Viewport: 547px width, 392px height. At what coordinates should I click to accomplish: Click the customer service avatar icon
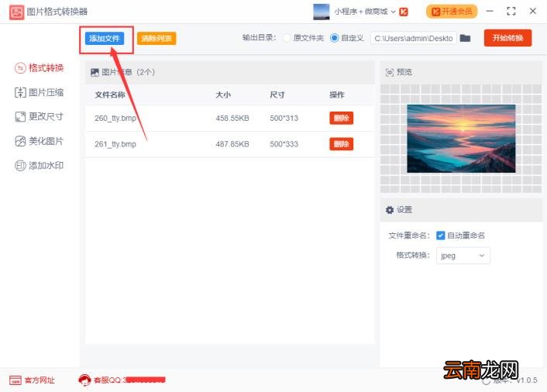(84, 380)
